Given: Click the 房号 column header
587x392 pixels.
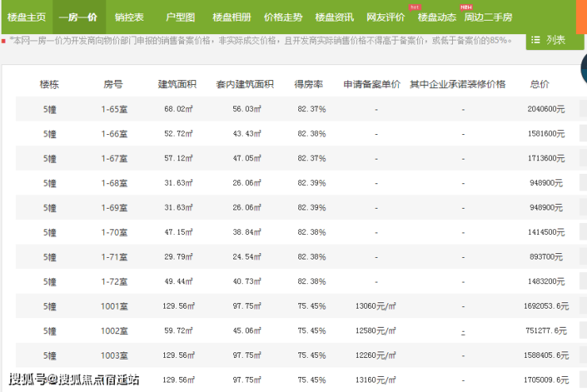Looking at the screenshot, I should (x=113, y=84).
